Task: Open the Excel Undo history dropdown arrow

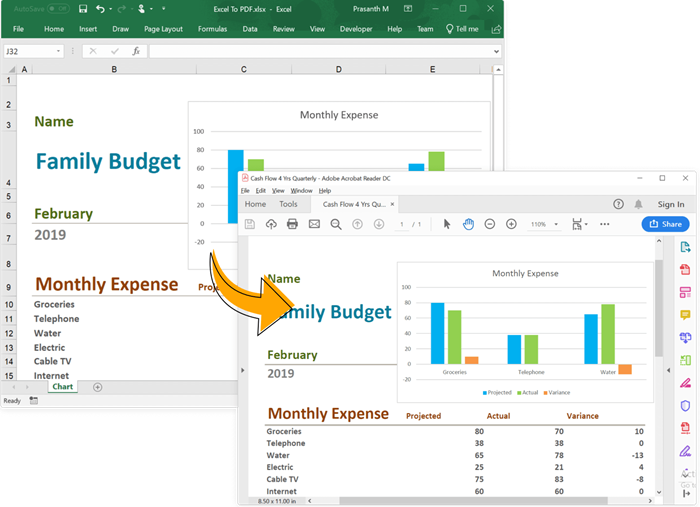Action: click(x=111, y=8)
